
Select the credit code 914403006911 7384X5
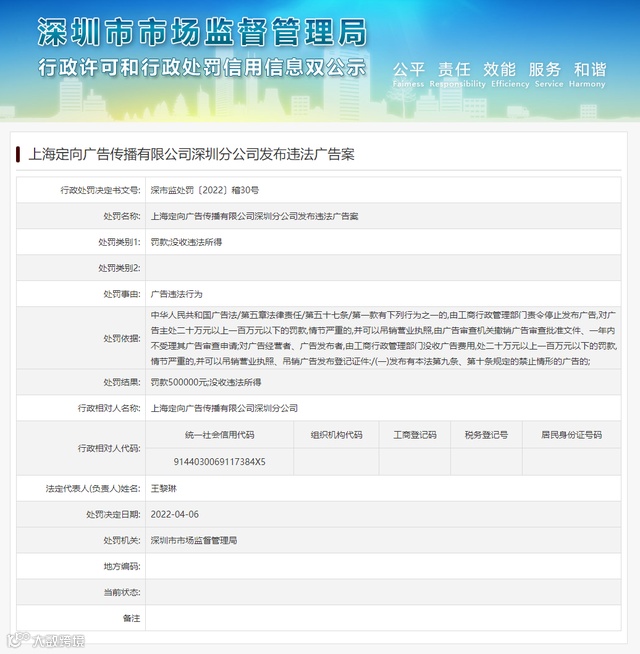point(219,462)
